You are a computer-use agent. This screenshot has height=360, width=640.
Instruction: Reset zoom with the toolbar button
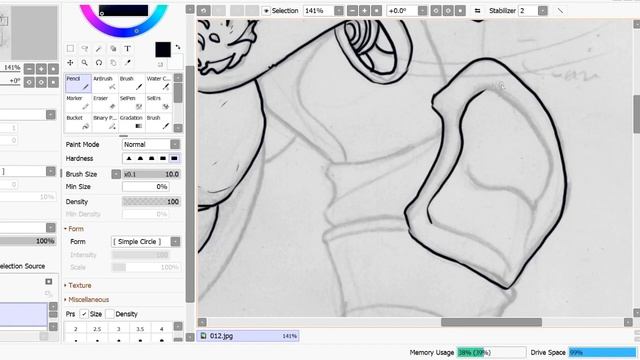tap(376, 11)
